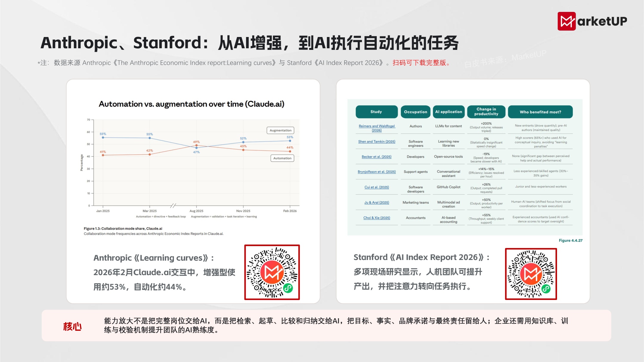644x362 pixels.
Task: Click the 53% Feb 2026 augmentation data point
Action: point(290,141)
